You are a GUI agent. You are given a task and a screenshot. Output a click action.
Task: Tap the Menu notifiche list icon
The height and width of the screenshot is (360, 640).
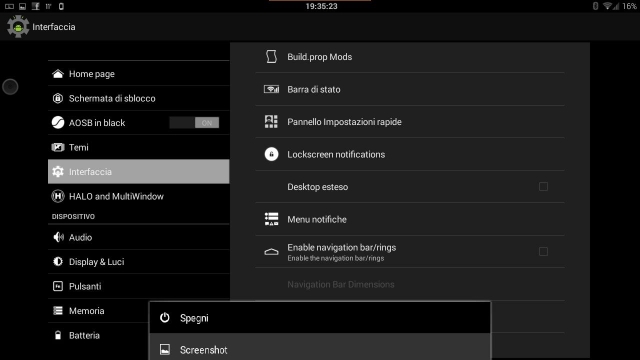[x=271, y=219]
